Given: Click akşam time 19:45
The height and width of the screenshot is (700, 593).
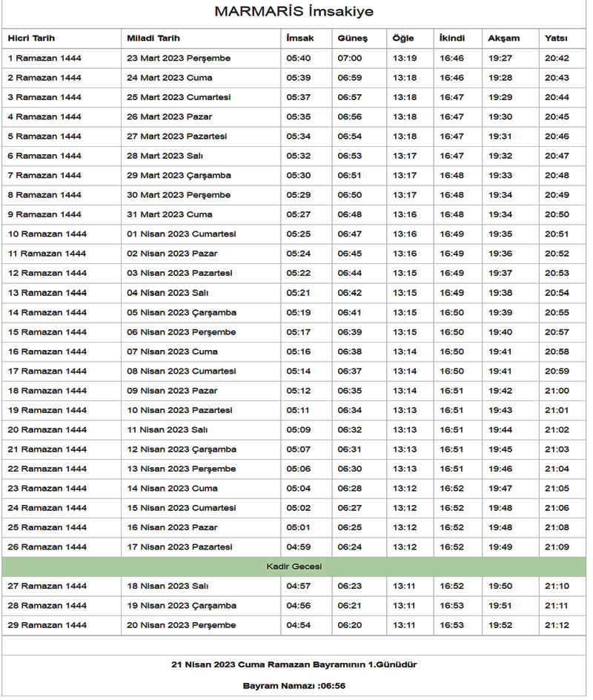Looking at the screenshot, I should point(500,449).
